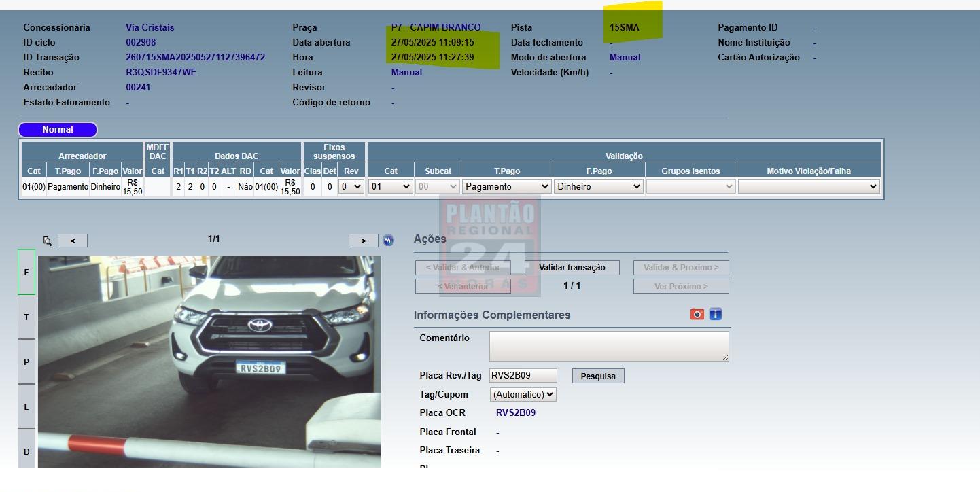This screenshot has height=492, width=980.
Task: Switch to the F camera view tab
Action: coord(27,272)
